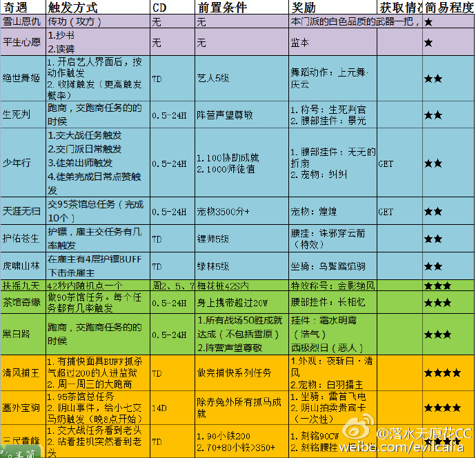Click the GET cell in 少年行 row

coord(386,163)
